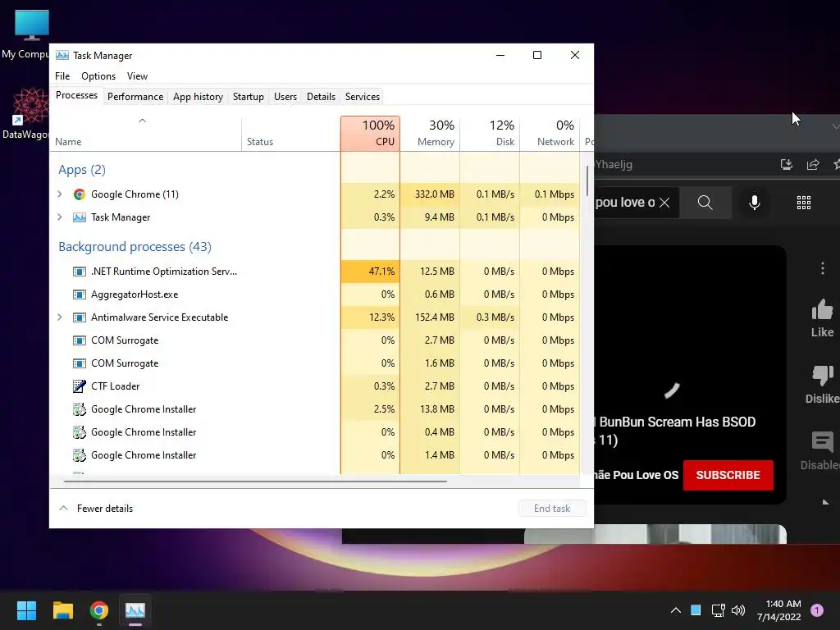This screenshot has height=630, width=840.
Task: Open the volume control in system tray
Action: coord(738,610)
